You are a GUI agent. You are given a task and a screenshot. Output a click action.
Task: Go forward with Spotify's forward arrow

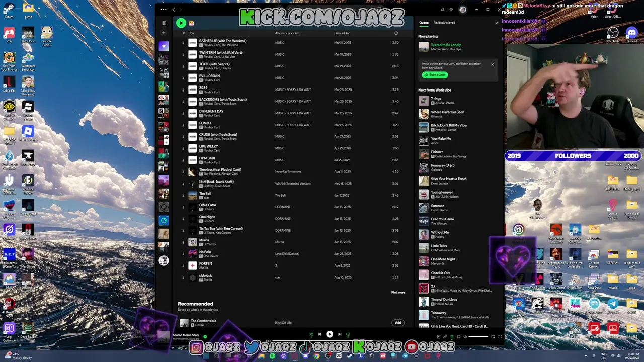click(181, 9)
